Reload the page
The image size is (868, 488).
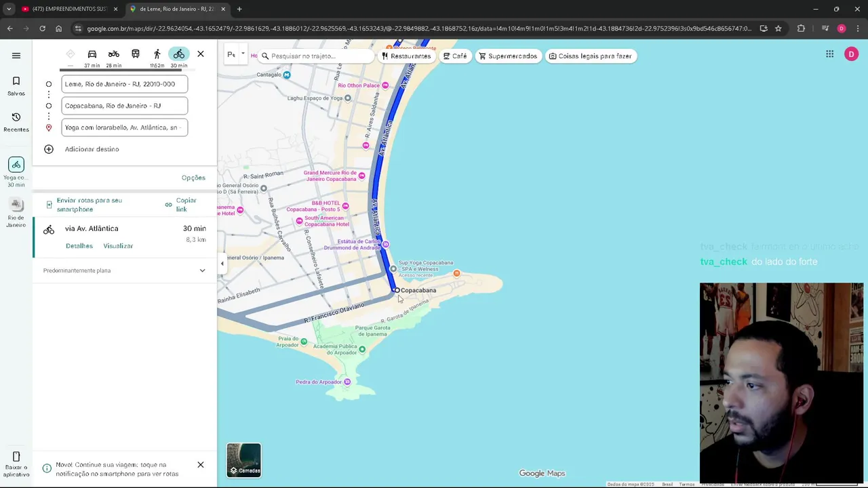[x=42, y=28]
